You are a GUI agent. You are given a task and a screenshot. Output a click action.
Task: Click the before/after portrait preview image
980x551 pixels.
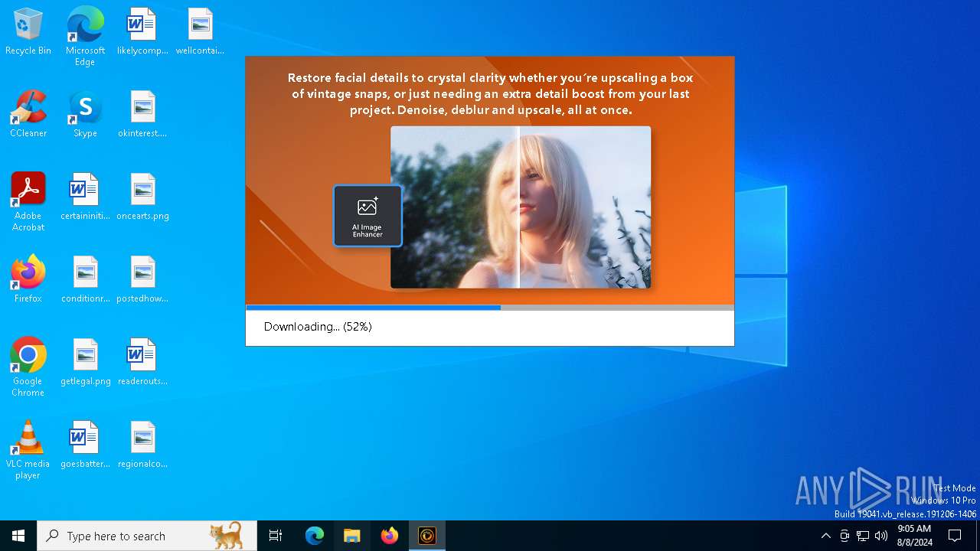521,207
